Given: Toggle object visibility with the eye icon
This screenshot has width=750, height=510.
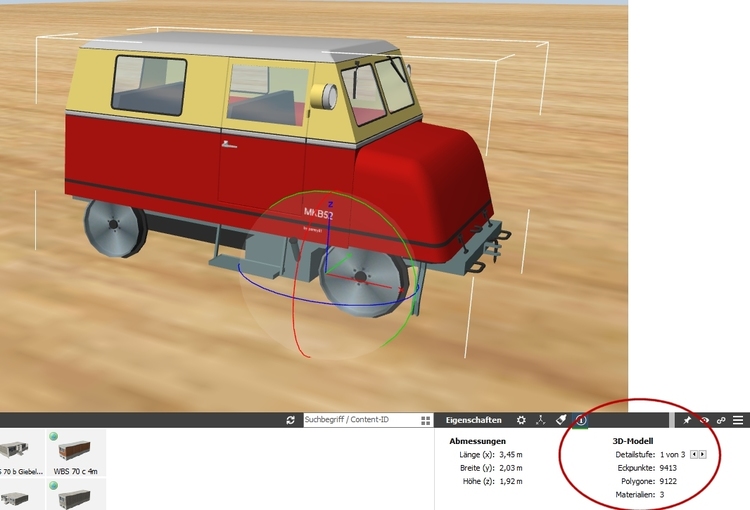Looking at the screenshot, I should click(704, 420).
